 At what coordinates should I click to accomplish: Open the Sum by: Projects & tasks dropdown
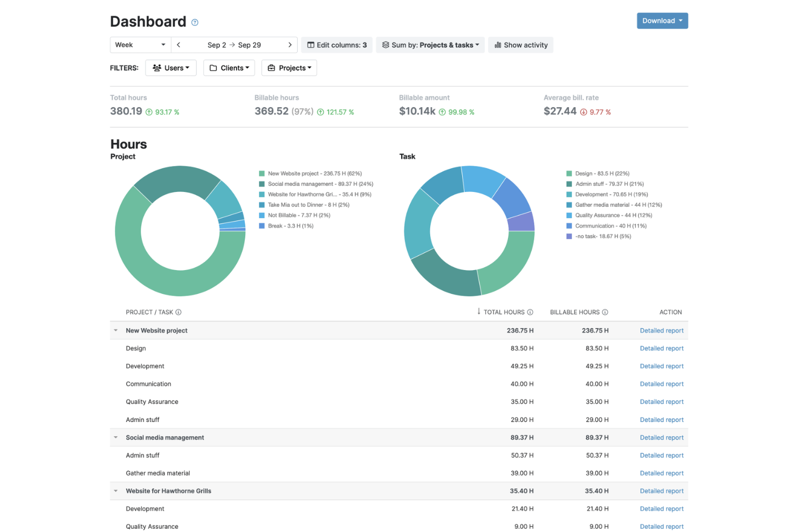430,45
